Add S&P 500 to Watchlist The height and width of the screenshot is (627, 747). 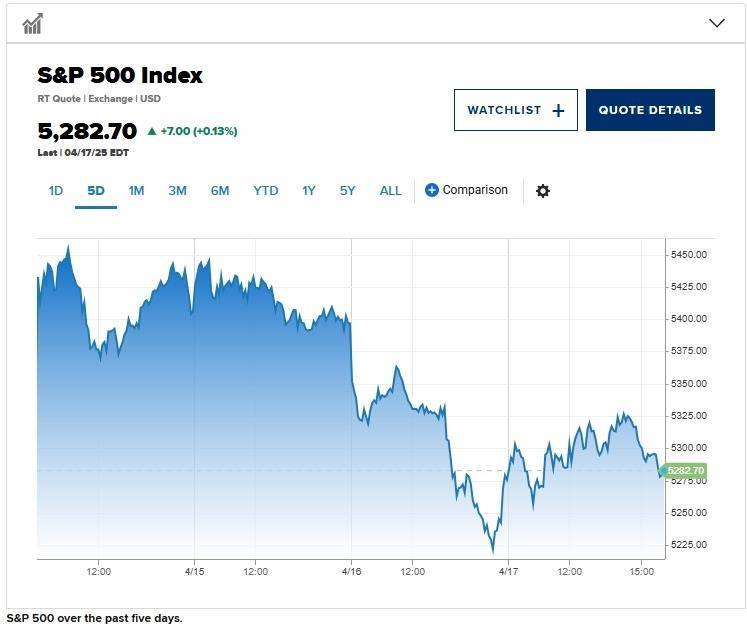[x=515, y=110]
